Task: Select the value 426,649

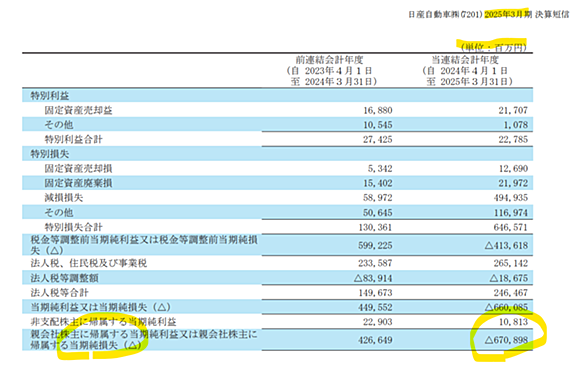Action: [375, 340]
